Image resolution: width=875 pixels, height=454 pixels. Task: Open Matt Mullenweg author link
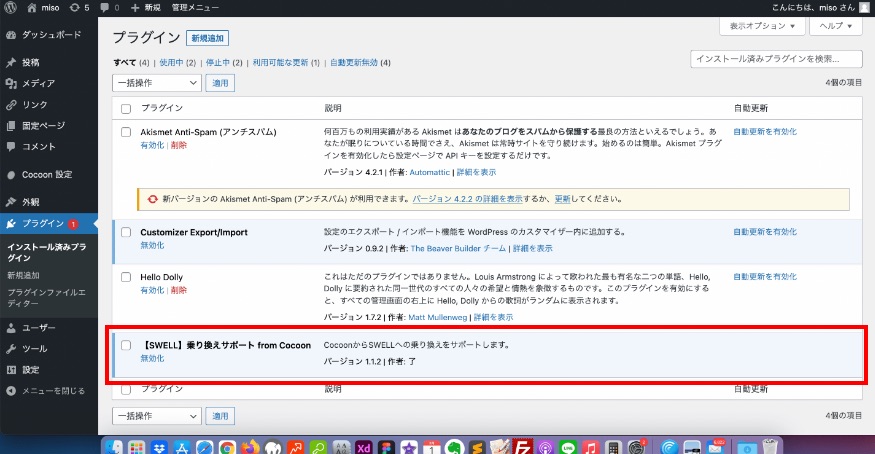click(438, 317)
